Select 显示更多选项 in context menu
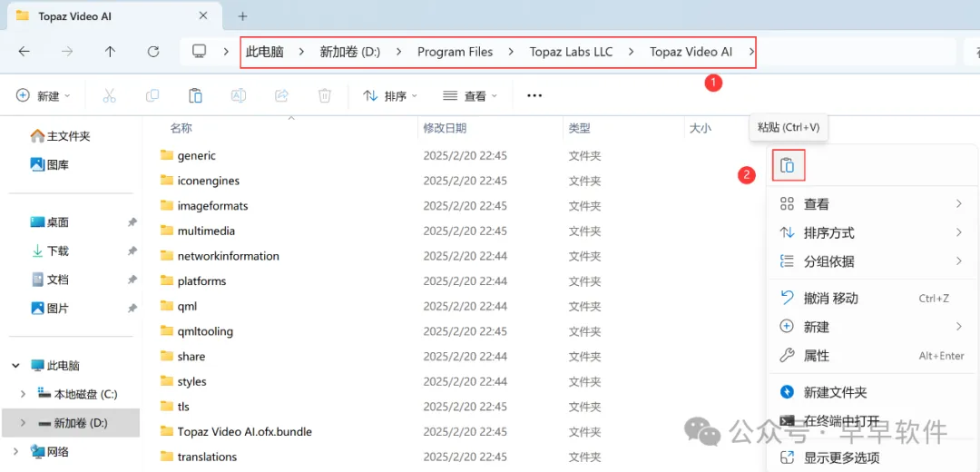The width and height of the screenshot is (980, 472). [872, 457]
